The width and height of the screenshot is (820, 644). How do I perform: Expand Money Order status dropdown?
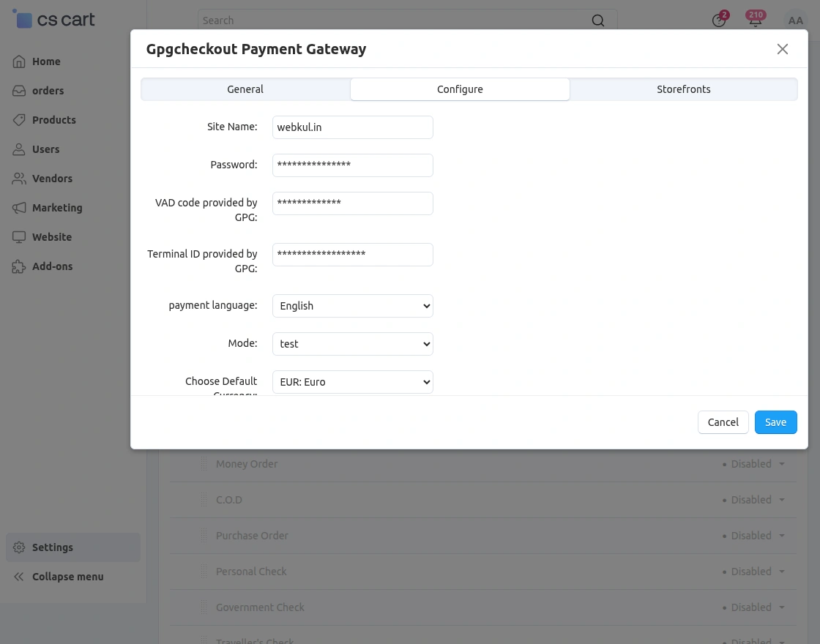(x=753, y=464)
